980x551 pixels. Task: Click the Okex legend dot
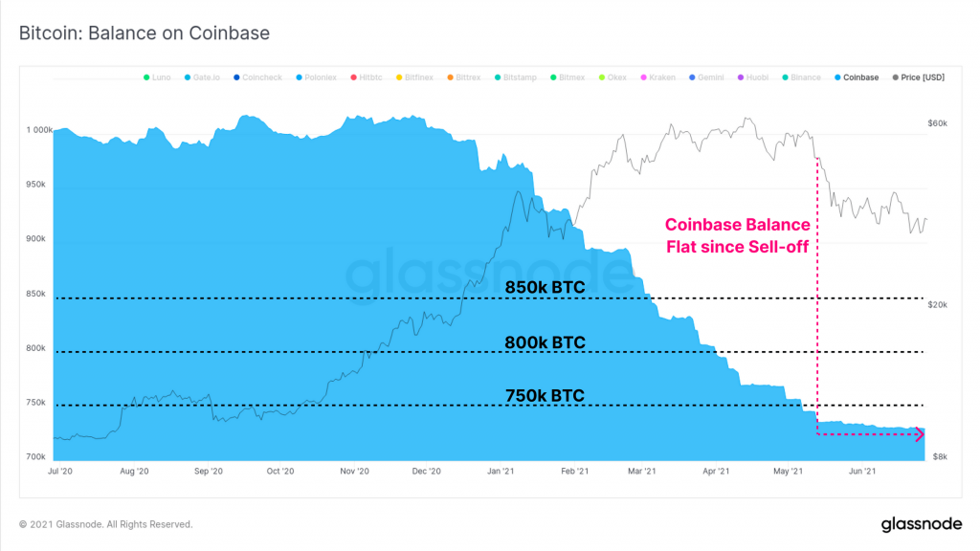click(x=601, y=77)
